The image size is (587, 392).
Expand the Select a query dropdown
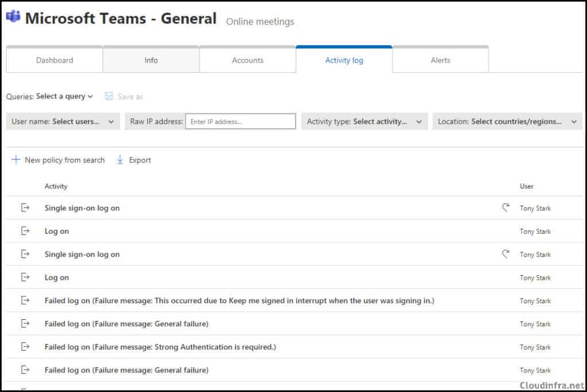(64, 96)
